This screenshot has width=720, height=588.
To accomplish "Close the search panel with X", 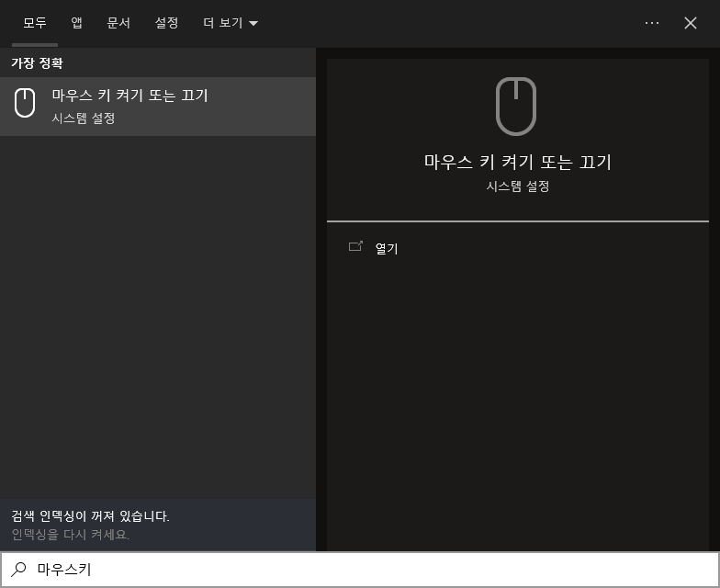I will (691, 23).
